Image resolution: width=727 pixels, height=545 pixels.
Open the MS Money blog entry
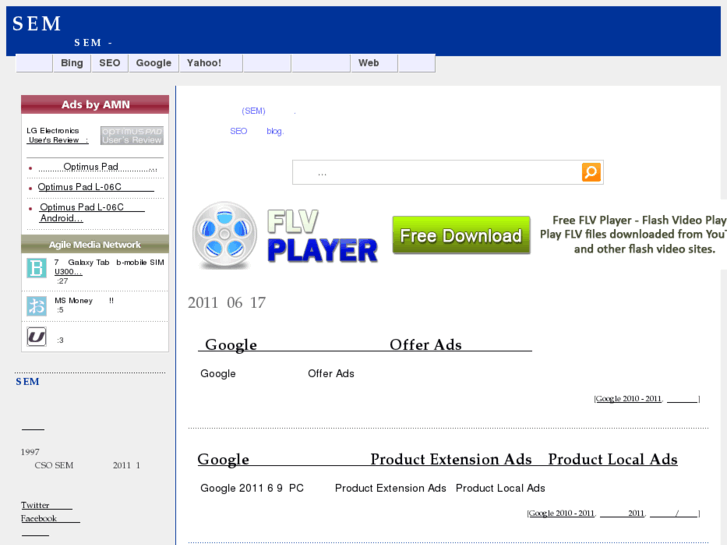click(x=84, y=301)
